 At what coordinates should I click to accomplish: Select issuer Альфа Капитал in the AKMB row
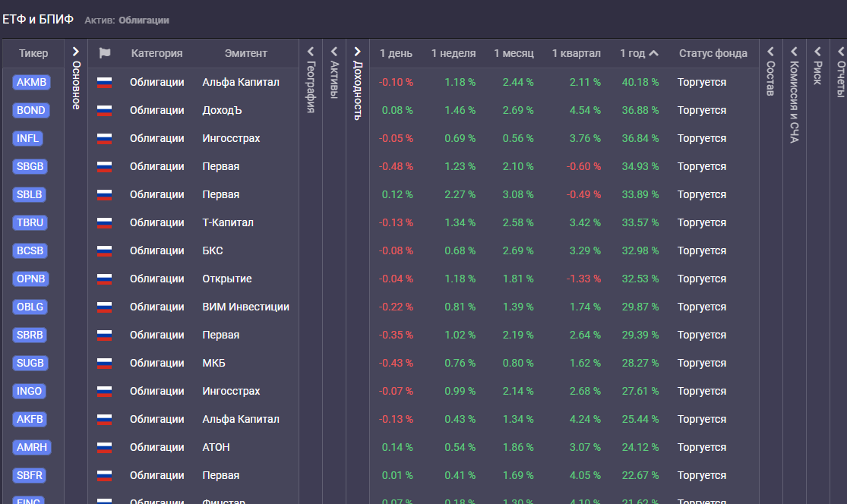241,82
